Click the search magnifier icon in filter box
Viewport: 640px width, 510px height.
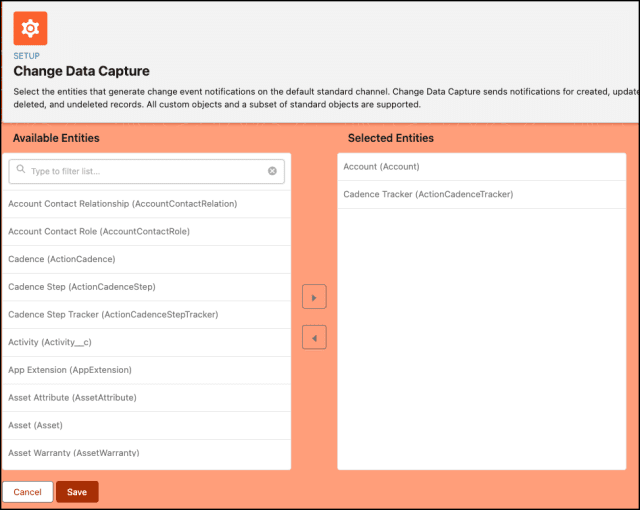[x=20, y=171]
